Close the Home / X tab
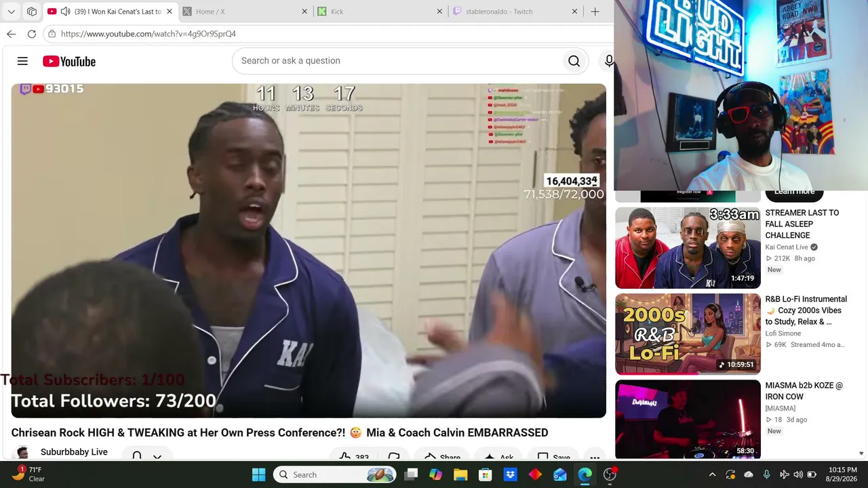868x488 pixels. click(304, 12)
